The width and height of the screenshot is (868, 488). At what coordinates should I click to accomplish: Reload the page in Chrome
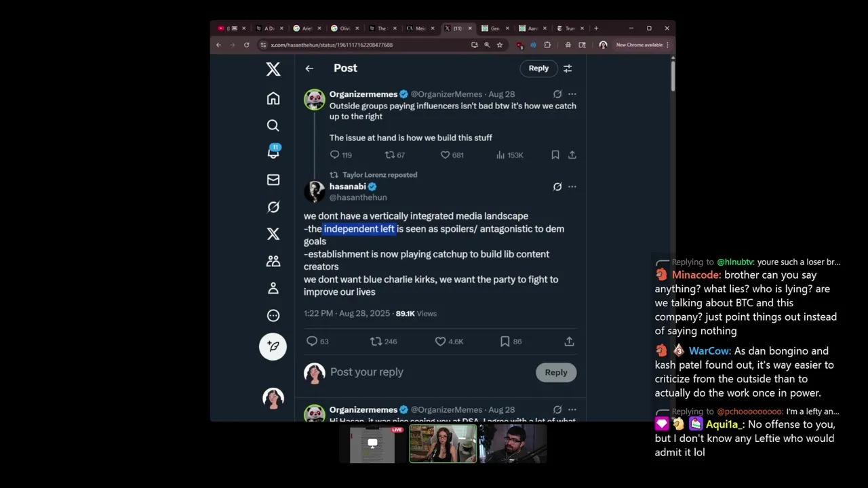click(246, 45)
